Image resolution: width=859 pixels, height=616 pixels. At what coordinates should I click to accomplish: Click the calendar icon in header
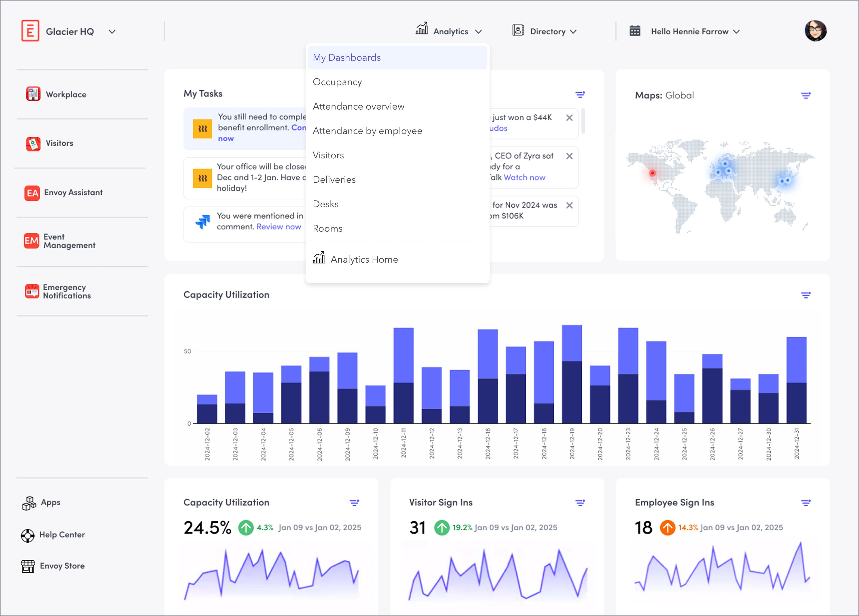point(635,31)
